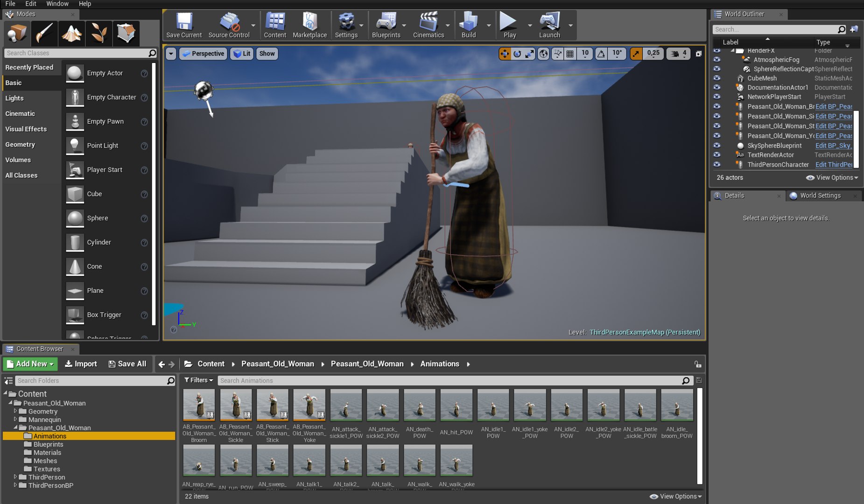
Task: Open the Marketplace toolbar icon
Action: [309, 25]
